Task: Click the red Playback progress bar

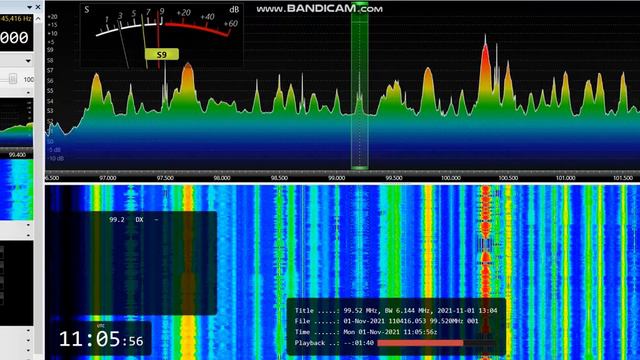Action: point(420,343)
